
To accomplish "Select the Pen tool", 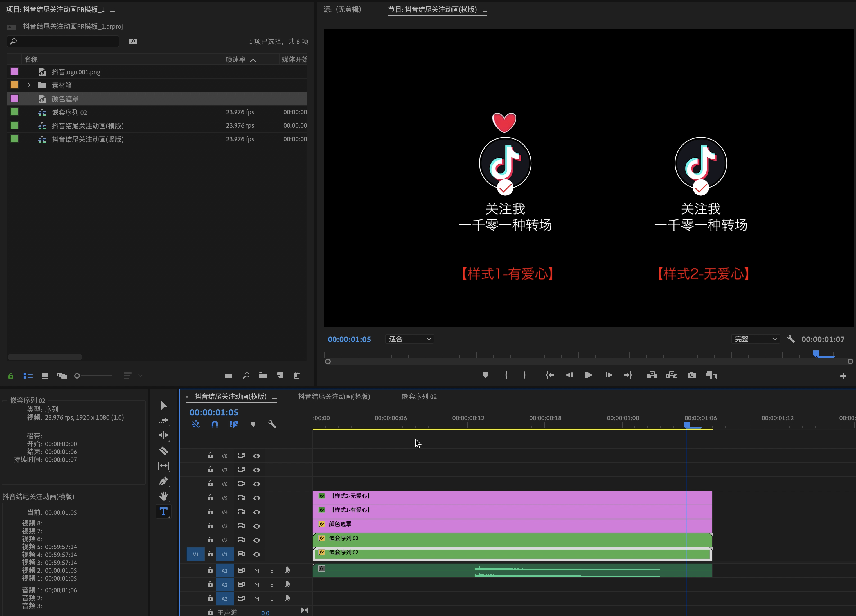I will 163,481.
